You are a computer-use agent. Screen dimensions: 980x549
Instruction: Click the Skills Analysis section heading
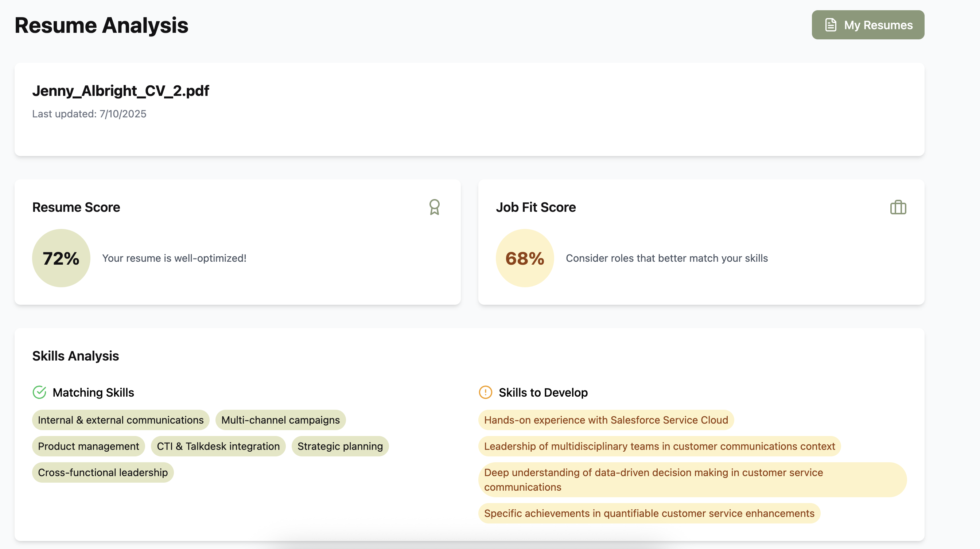click(x=75, y=356)
